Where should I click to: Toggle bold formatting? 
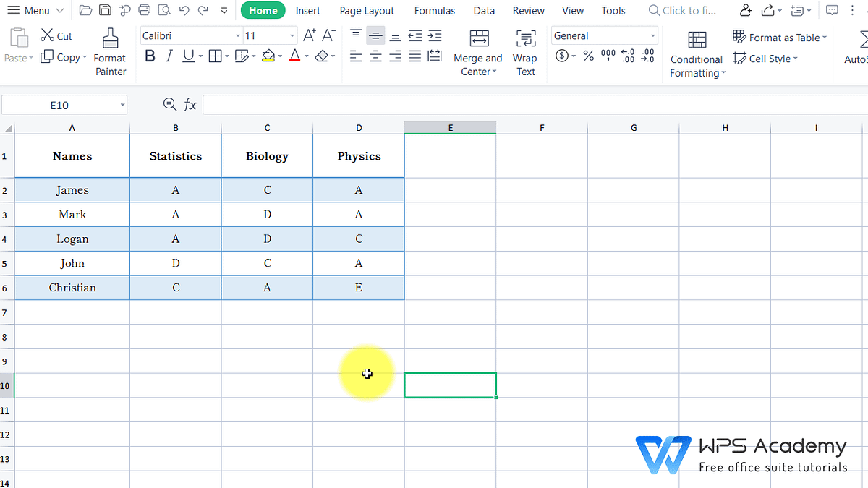(x=150, y=56)
